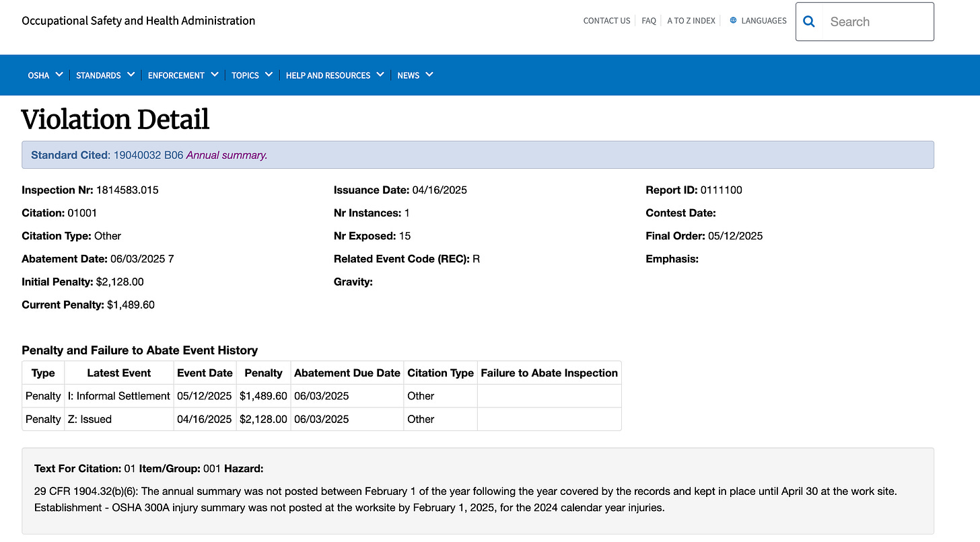Click the Nr Exposed: 15 field
980x542 pixels.
tap(372, 236)
